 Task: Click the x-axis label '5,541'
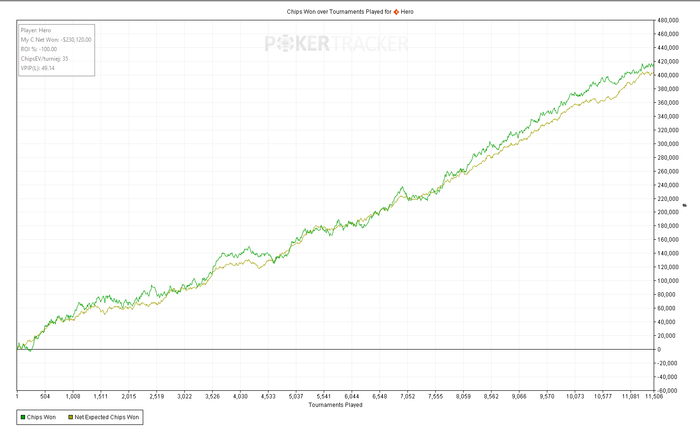click(324, 396)
